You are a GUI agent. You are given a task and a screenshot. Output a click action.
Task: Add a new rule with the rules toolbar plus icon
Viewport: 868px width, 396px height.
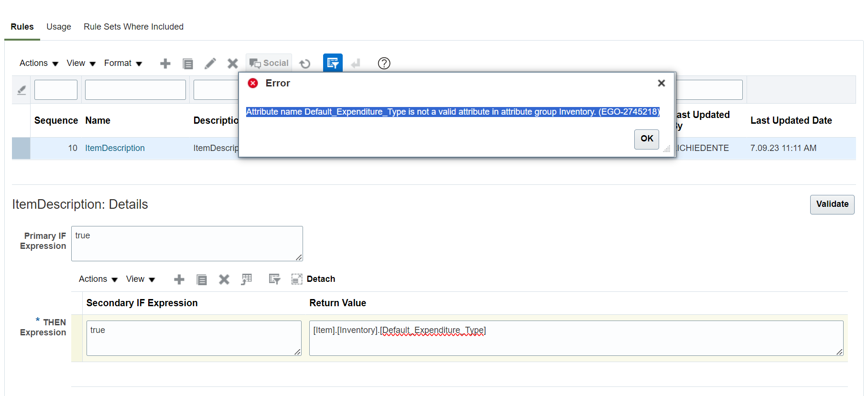pyautogui.click(x=165, y=64)
